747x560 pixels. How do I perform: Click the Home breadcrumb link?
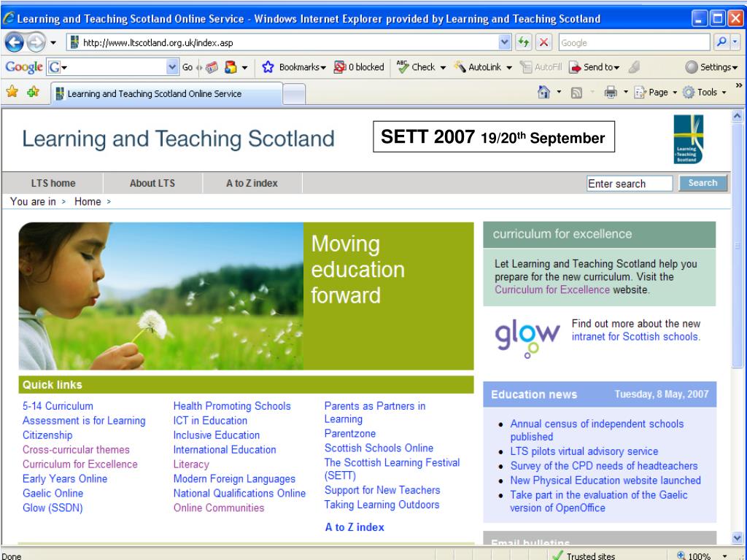(x=88, y=201)
